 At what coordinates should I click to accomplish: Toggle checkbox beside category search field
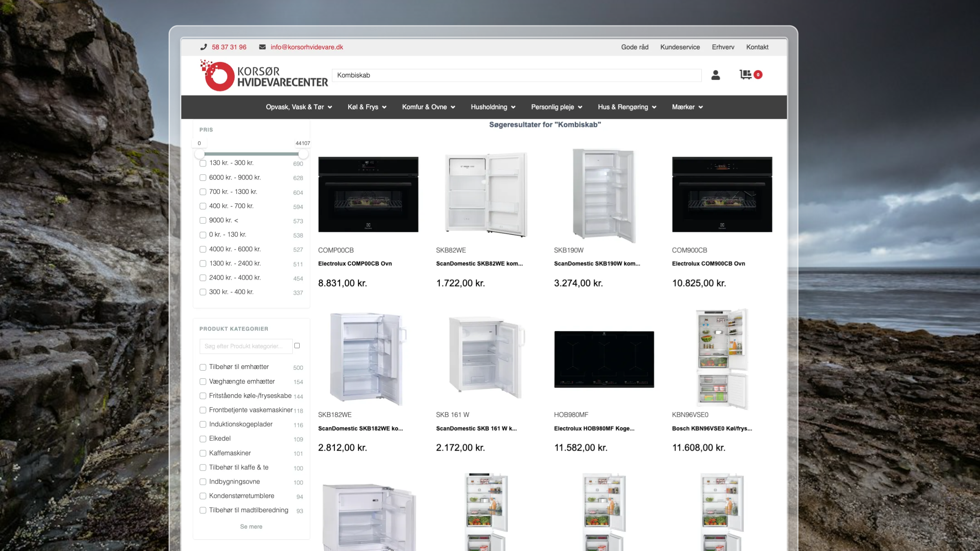(297, 346)
